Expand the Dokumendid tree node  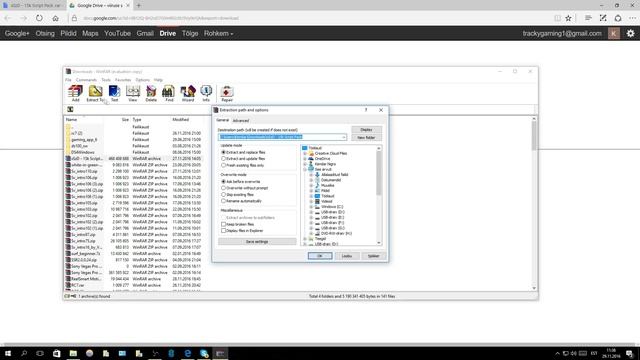tap(311, 180)
